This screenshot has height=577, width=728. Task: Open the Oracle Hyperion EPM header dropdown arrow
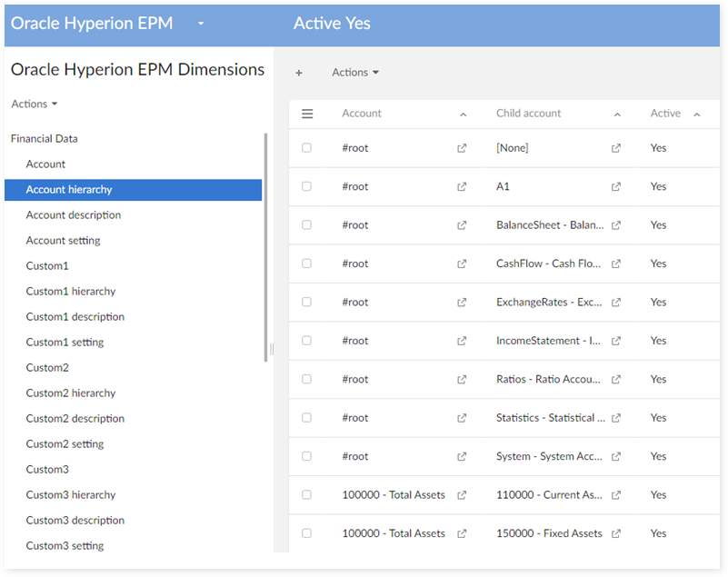click(x=201, y=24)
